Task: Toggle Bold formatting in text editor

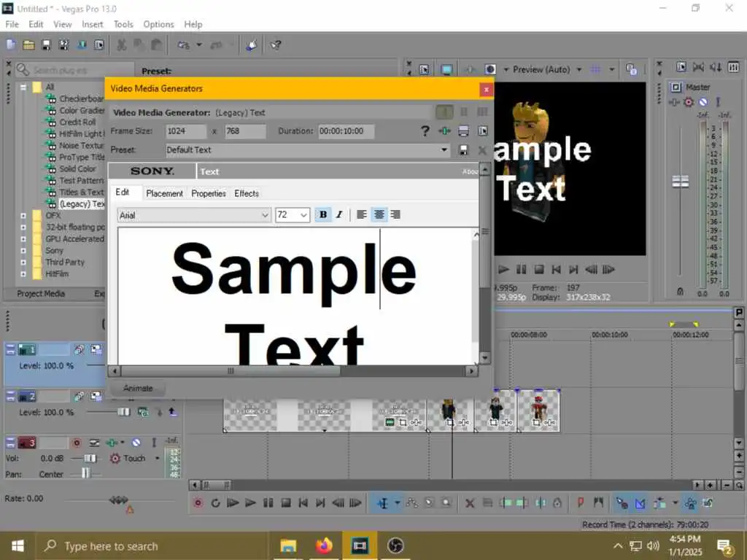Action: [x=323, y=215]
